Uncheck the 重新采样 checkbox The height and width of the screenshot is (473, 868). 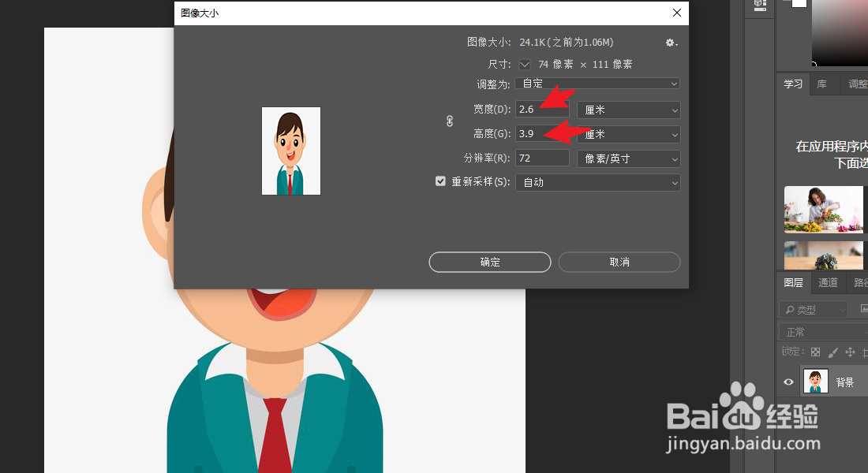(440, 181)
